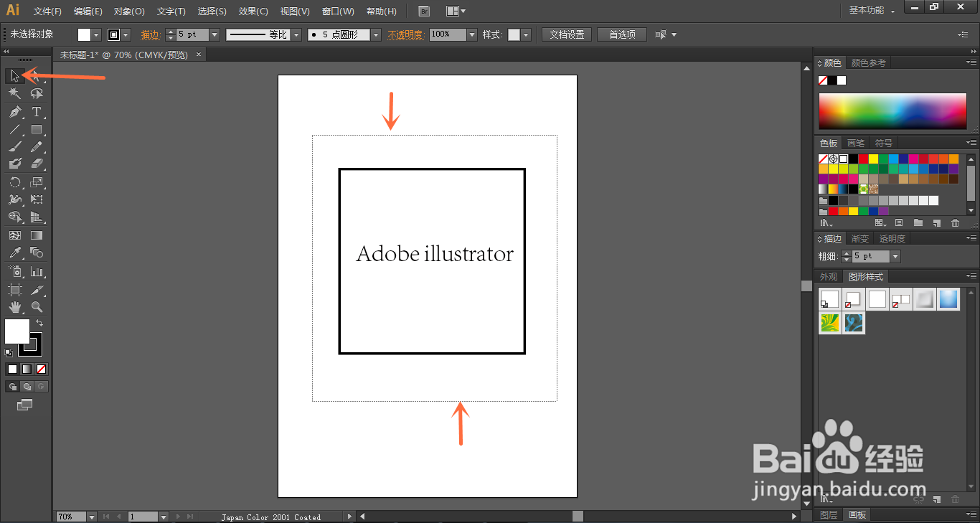Open the opacity 100% dropdown

(x=472, y=34)
